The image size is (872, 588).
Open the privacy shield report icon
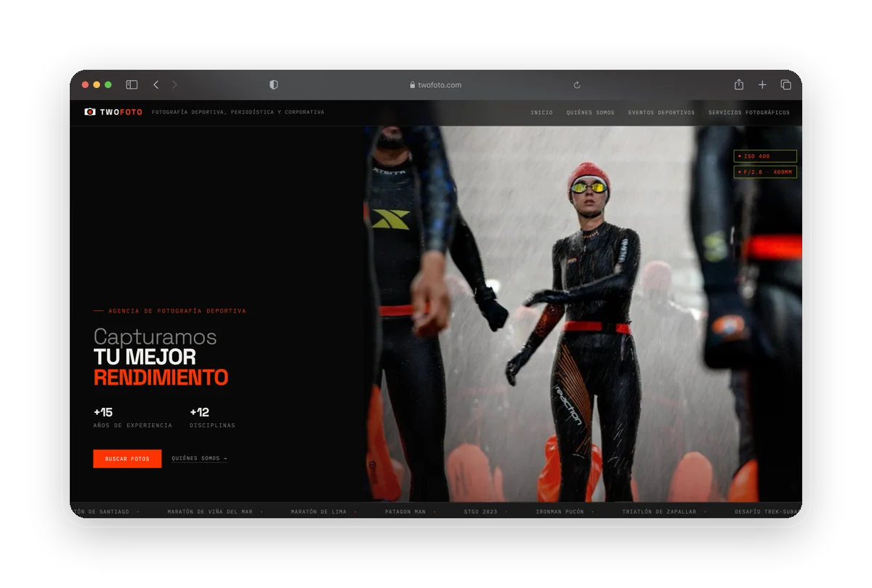click(x=274, y=85)
